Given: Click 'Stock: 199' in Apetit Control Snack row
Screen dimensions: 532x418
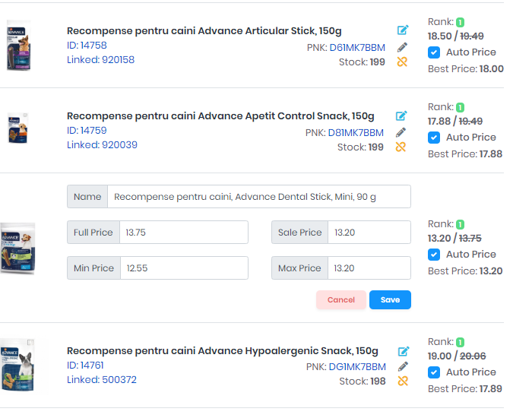Looking at the screenshot, I should pos(360,147).
